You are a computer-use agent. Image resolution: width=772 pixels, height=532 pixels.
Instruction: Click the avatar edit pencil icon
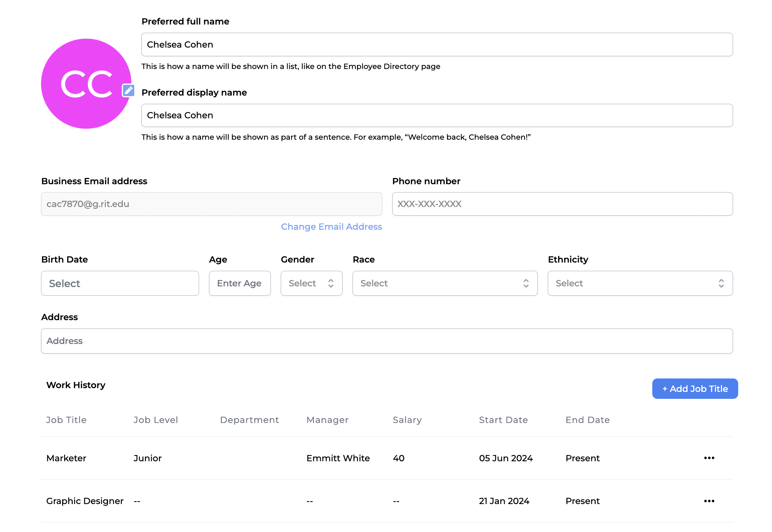[x=128, y=90]
